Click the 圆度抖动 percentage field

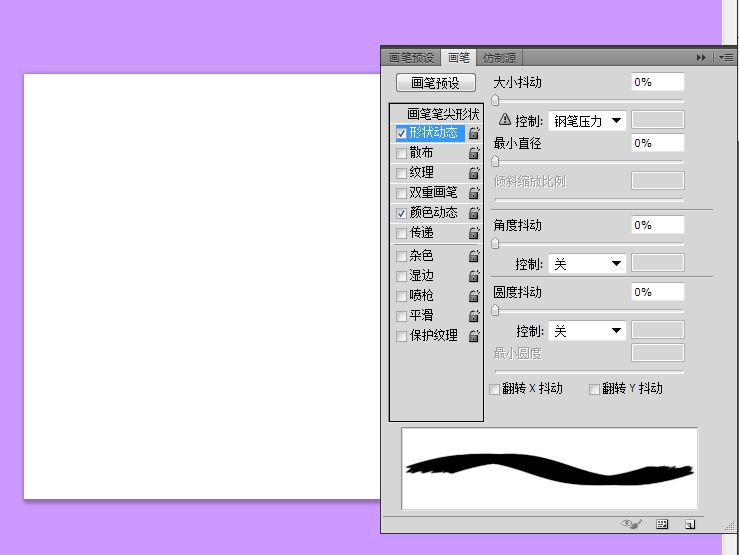pyautogui.click(x=657, y=292)
